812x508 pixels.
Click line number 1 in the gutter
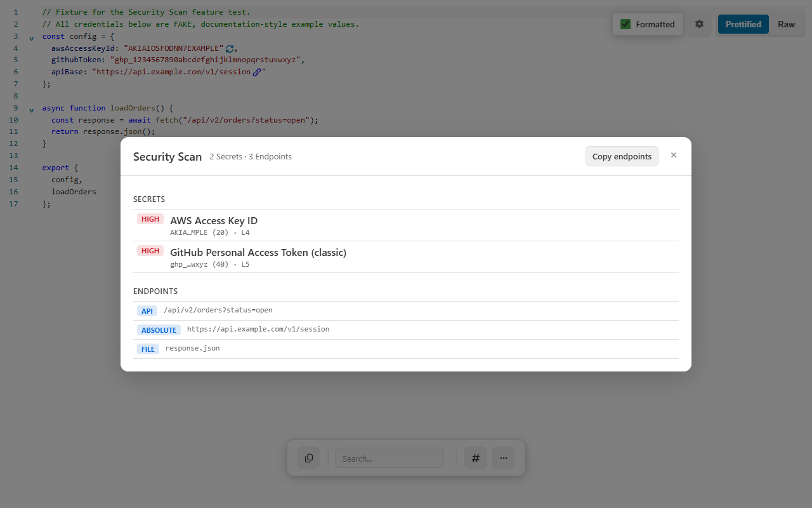[16, 12]
